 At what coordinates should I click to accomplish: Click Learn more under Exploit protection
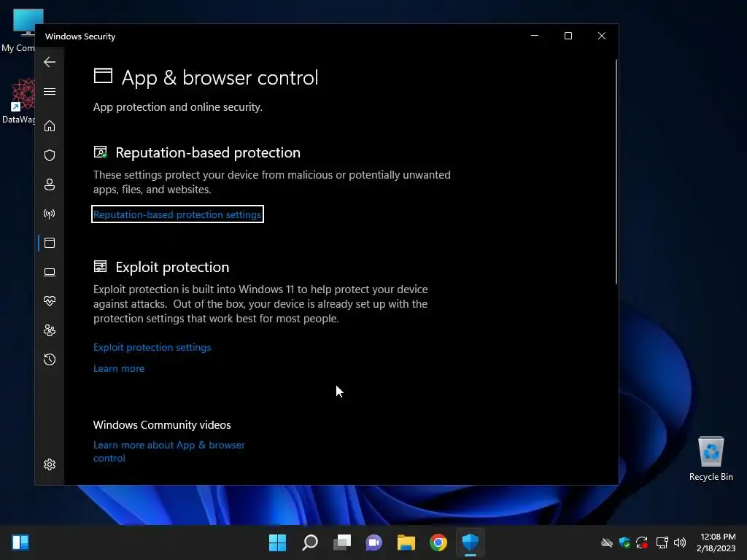tap(119, 368)
